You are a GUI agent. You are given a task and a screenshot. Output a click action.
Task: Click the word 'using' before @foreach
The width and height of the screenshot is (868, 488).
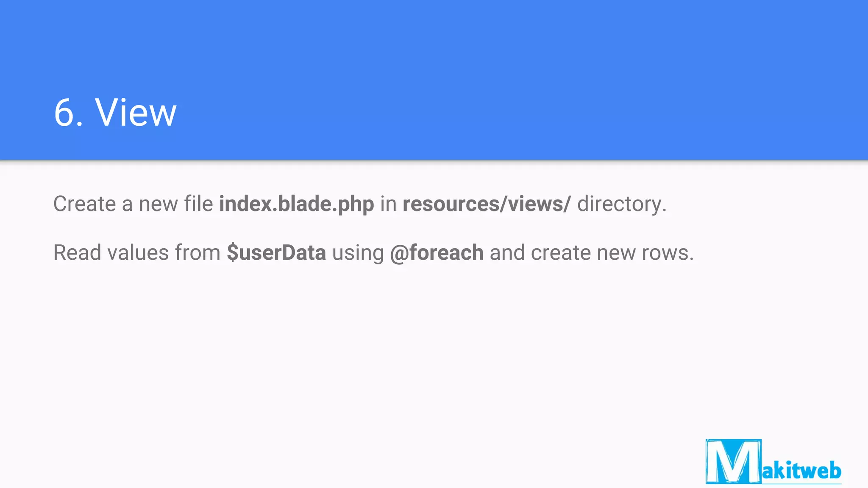tap(358, 253)
